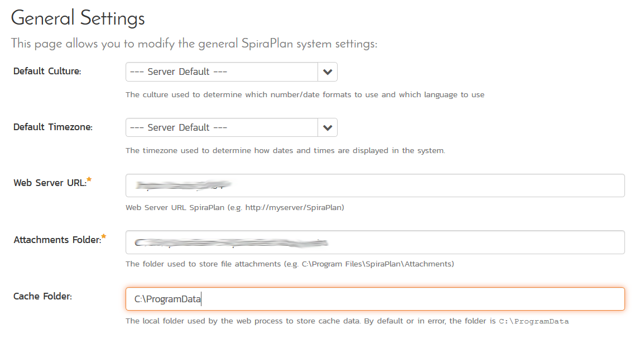Viewport: 644px width, 338px height.
Task: Open the Default Culture dropdown arrow
Action: 328,72
